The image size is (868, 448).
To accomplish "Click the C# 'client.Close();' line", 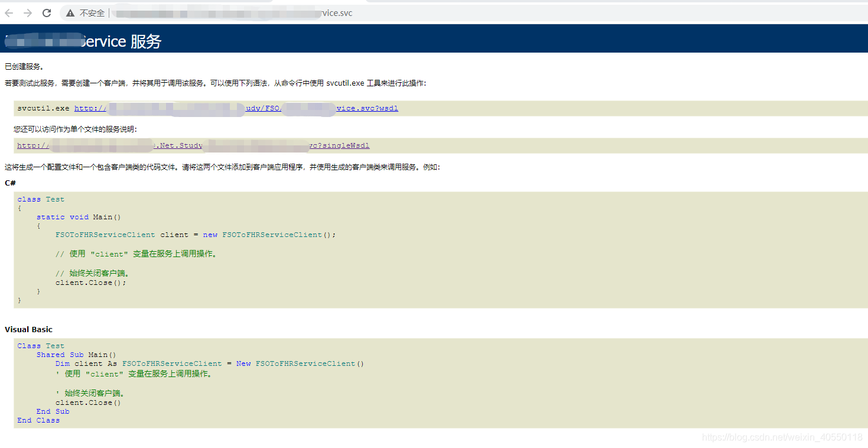I will [91, 283].
